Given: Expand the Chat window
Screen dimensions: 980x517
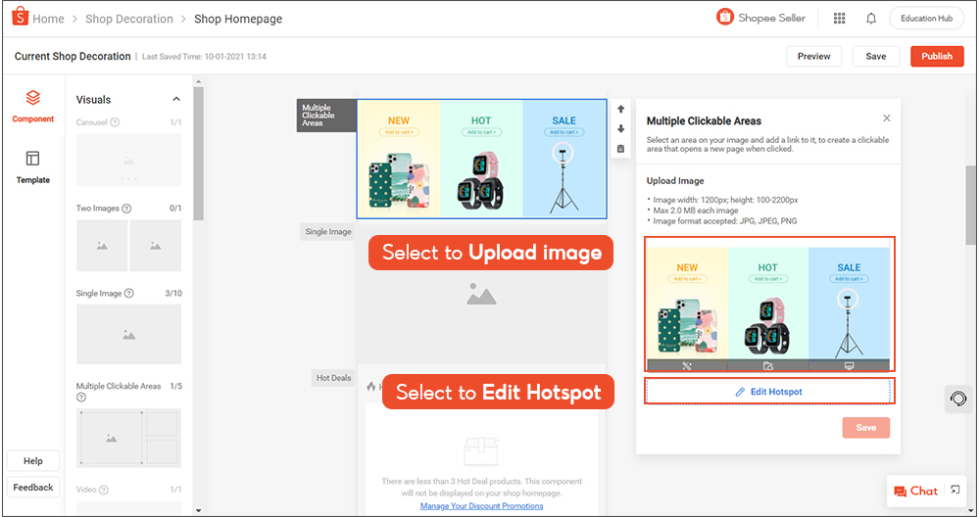Looking at the screenshot, I should (x=955, y=490).
